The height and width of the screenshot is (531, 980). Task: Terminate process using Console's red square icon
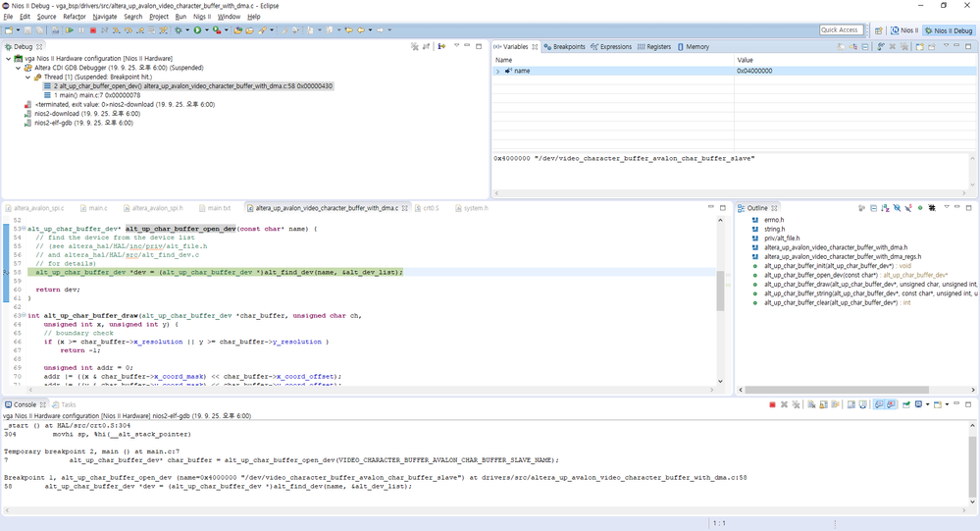click(772, 404)
